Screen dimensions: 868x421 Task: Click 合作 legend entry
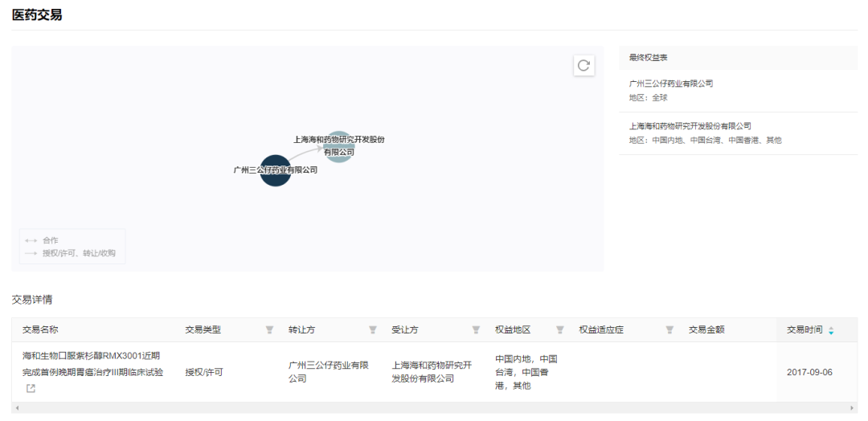[x=42, y=241]
